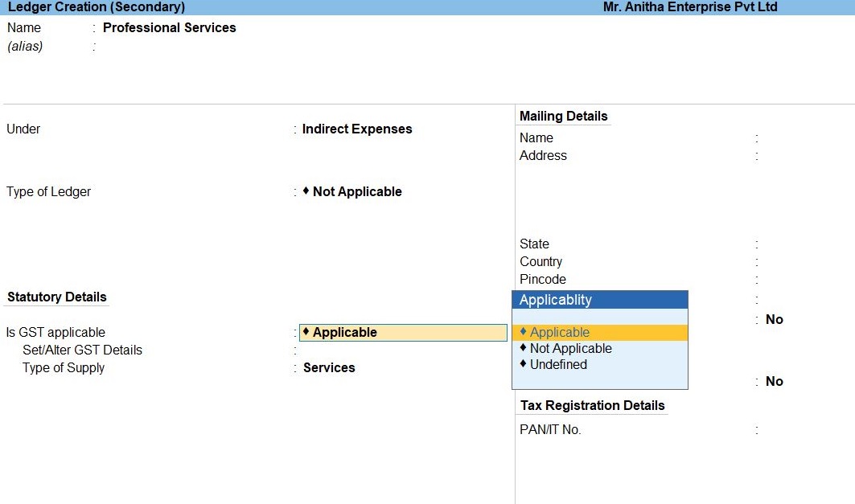Open the Is GST applicable field
The width and height of the screenshot is (855, 504).
403,333
